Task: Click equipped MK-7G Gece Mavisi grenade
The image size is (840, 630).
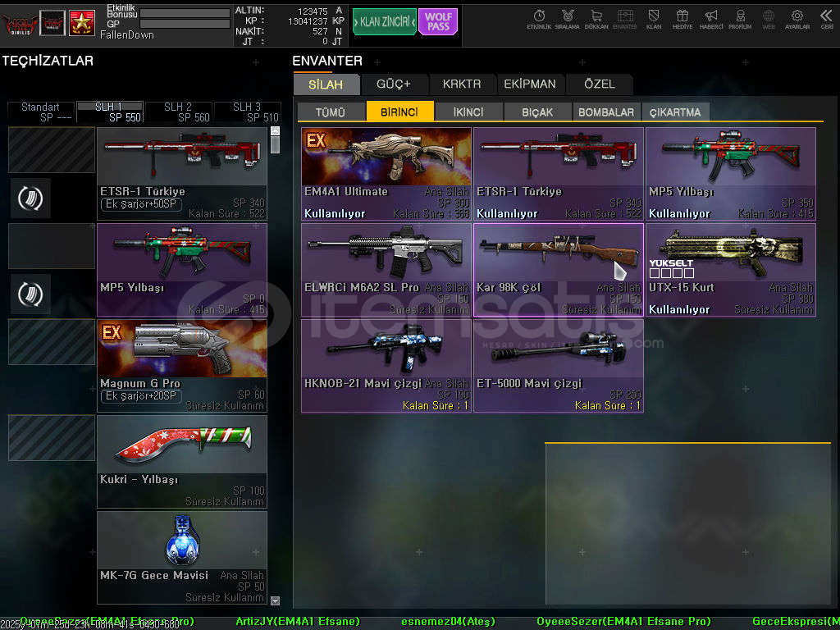Action: coord(182,558)
